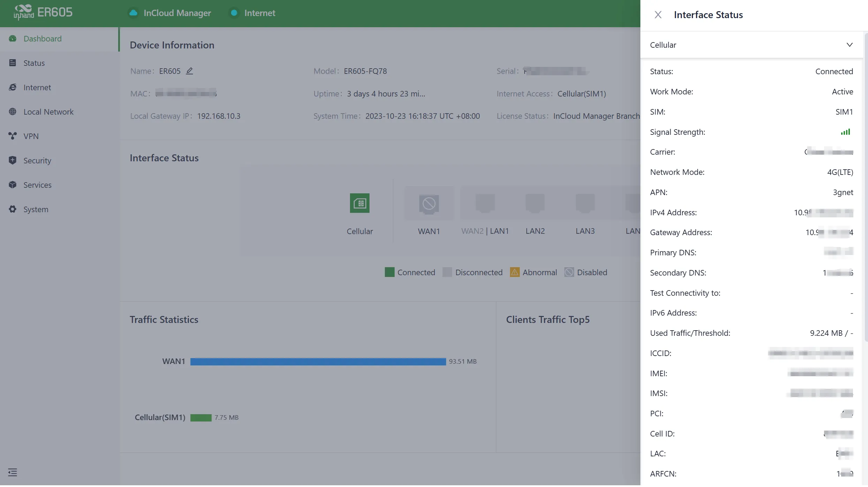868x487 pixels.
Task: Open Status menu item
Action: [59, 63]
